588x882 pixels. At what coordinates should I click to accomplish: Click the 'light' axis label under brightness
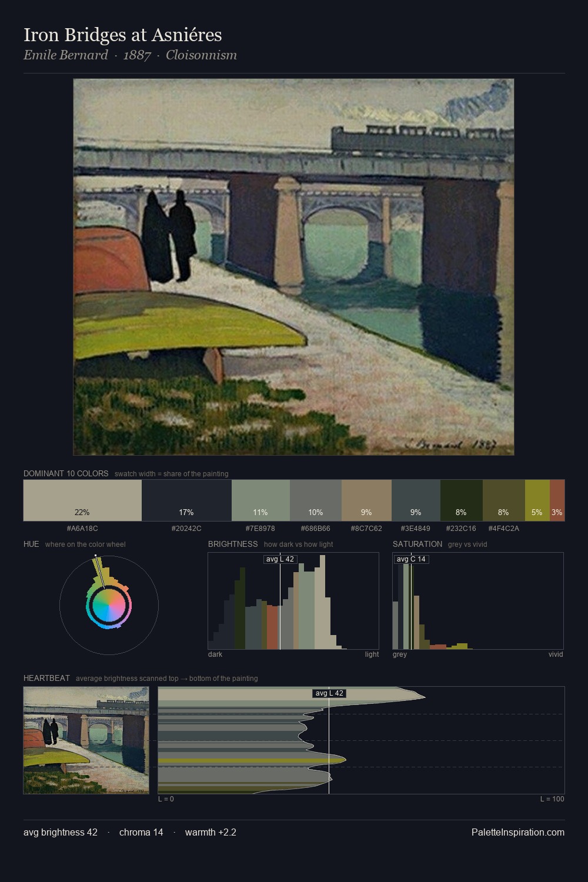[372, 654]
